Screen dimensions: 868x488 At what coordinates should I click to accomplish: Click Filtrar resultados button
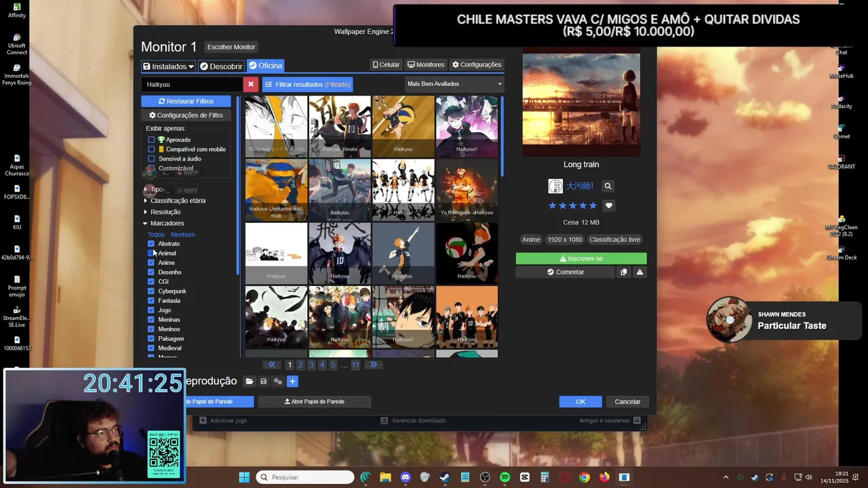coord(308,85)
